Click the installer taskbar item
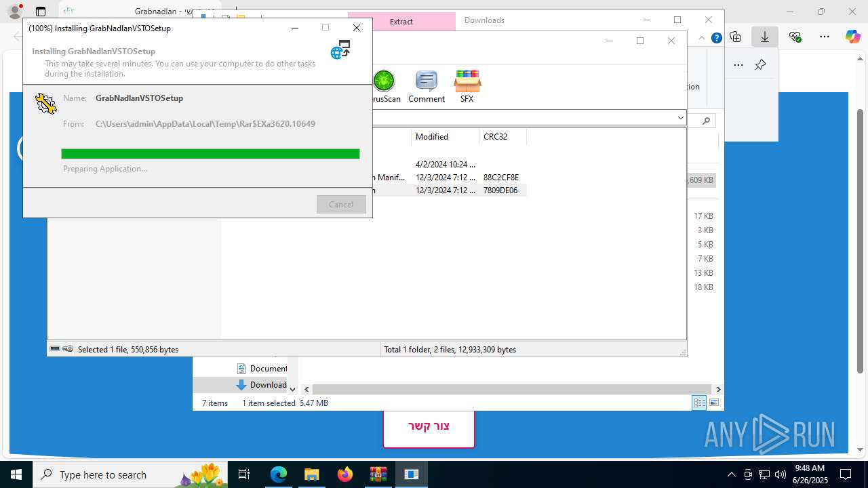Viewport: 868px width, 488px height. click(x=411, y=474)
